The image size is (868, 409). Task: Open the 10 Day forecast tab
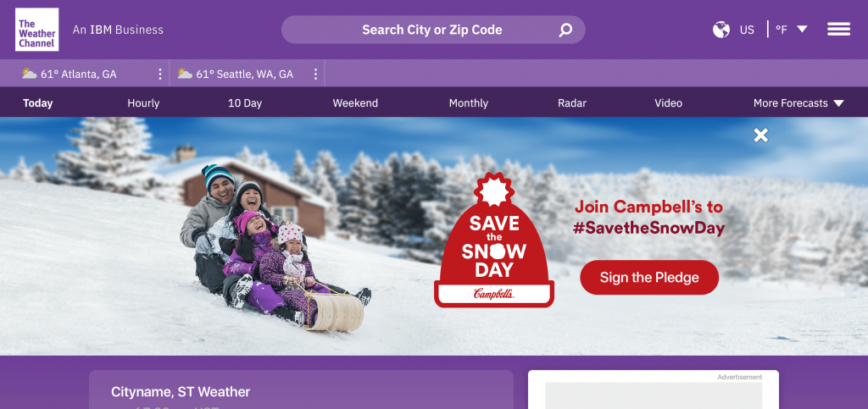245,103
